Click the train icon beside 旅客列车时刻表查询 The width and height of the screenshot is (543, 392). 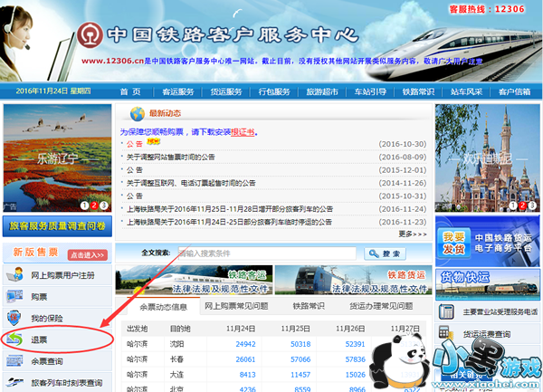(14, 382)
